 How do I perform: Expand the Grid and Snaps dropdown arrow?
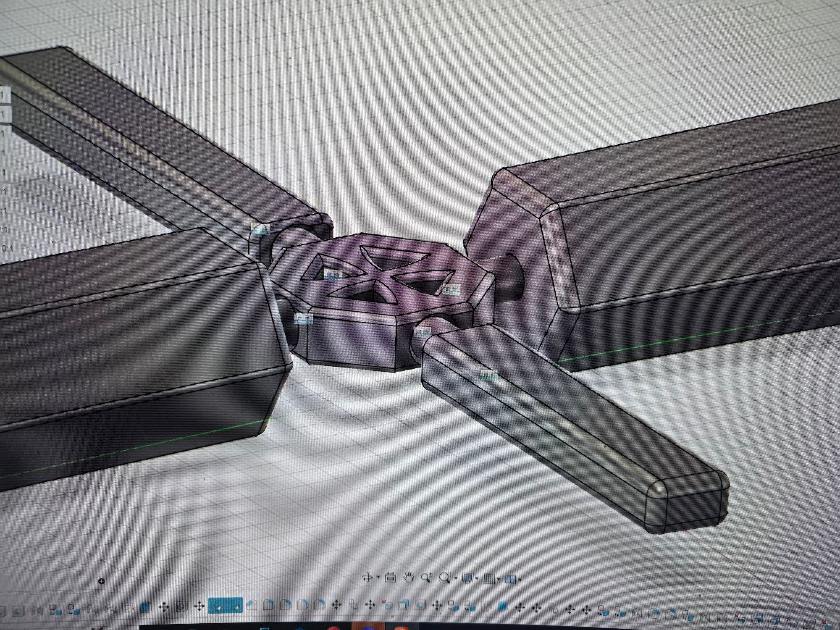(x=499, y=579)
